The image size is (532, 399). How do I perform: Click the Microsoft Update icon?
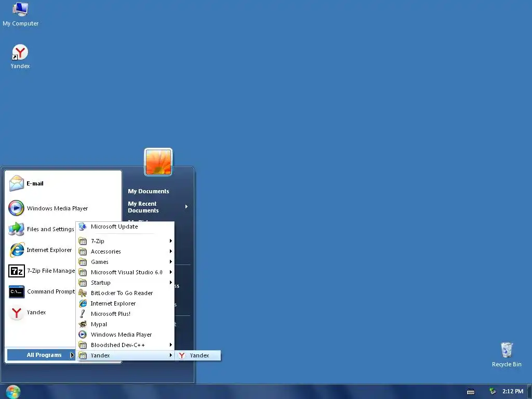[x=83, y=227]
